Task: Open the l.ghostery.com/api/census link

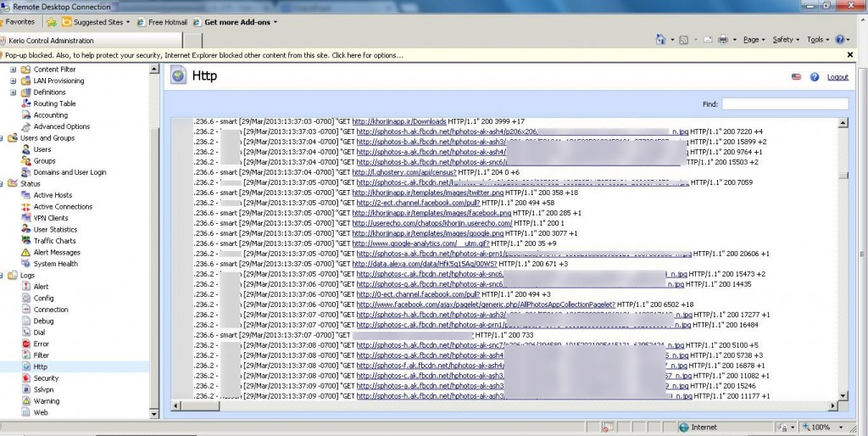Action: click(404, 172)
